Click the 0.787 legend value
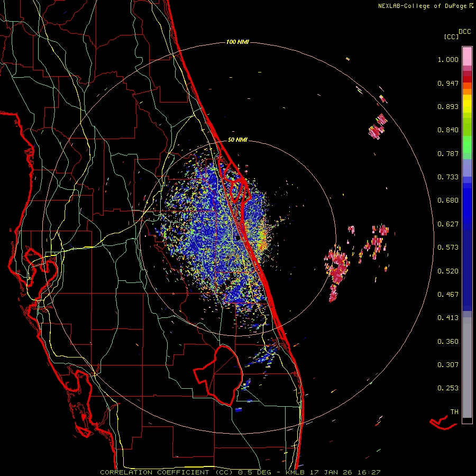This screenshot has width=476, height=476. (448, 153)
